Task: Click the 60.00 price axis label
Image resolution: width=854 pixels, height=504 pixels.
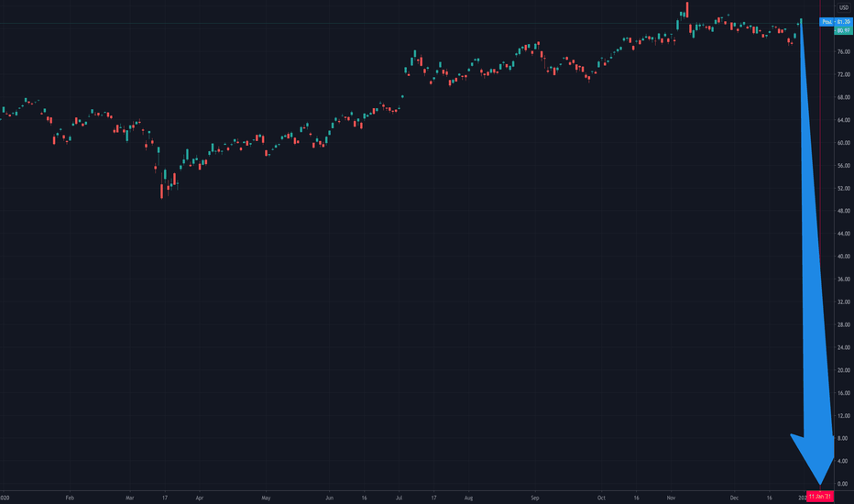Action: click(844, 143)
